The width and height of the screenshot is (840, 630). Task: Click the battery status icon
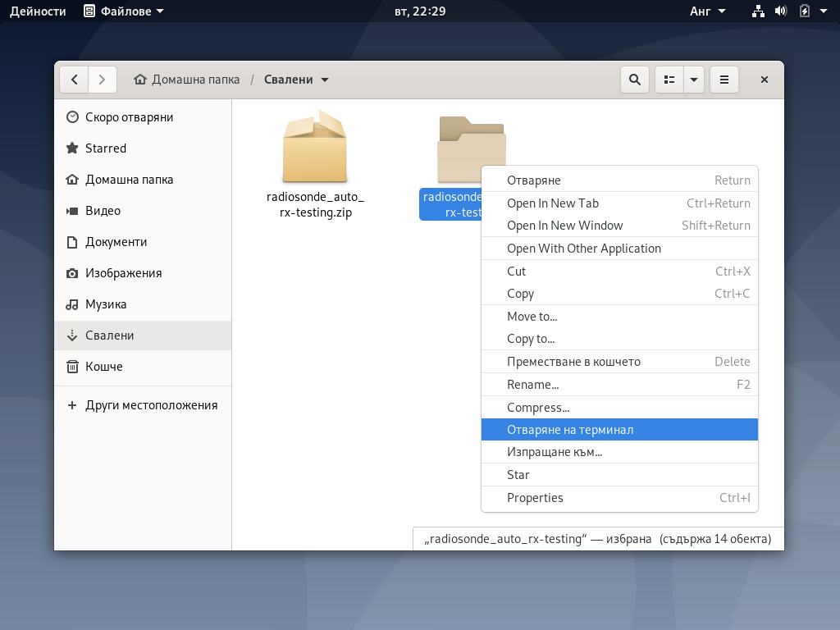[x=805, y=11]
